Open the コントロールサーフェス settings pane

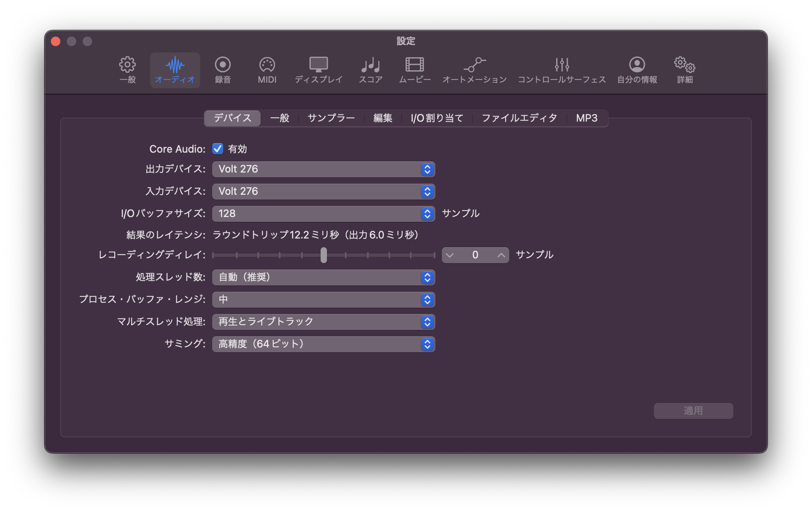tap(562, 70)
